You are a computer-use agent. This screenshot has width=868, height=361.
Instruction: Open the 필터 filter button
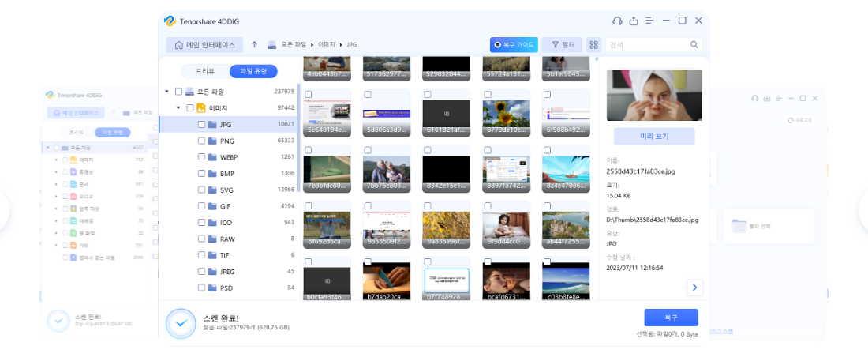coord(562,45)
